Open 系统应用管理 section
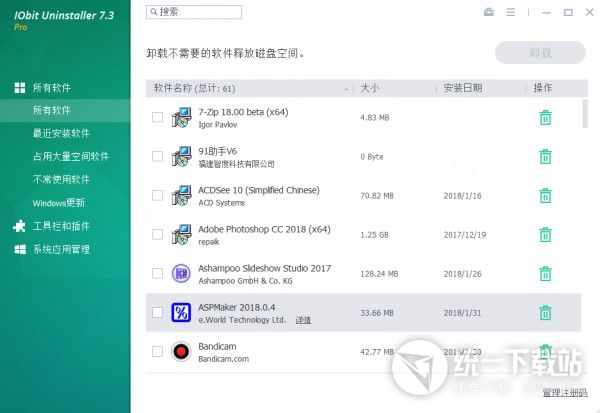 [x=61, y=250]
